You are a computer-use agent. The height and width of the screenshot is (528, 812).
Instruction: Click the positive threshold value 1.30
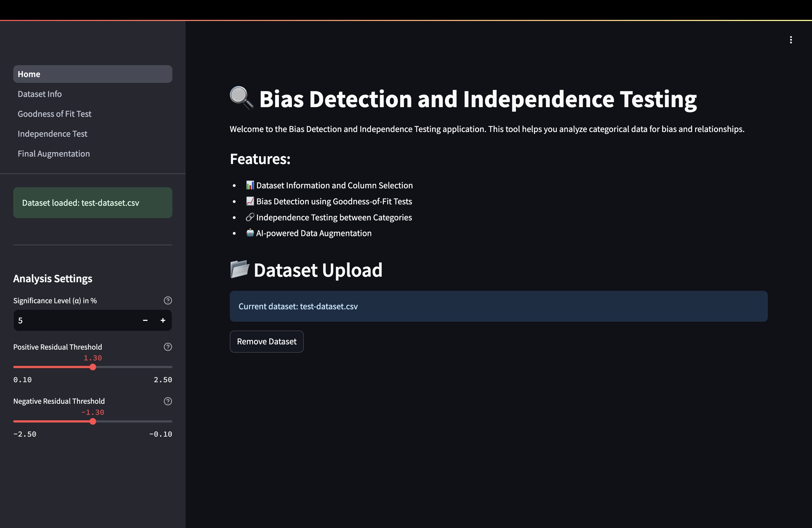coord(93,358)
